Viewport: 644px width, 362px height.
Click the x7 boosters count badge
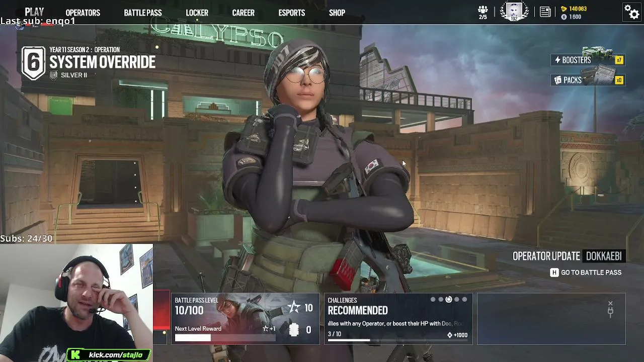(x=619, y=60)
